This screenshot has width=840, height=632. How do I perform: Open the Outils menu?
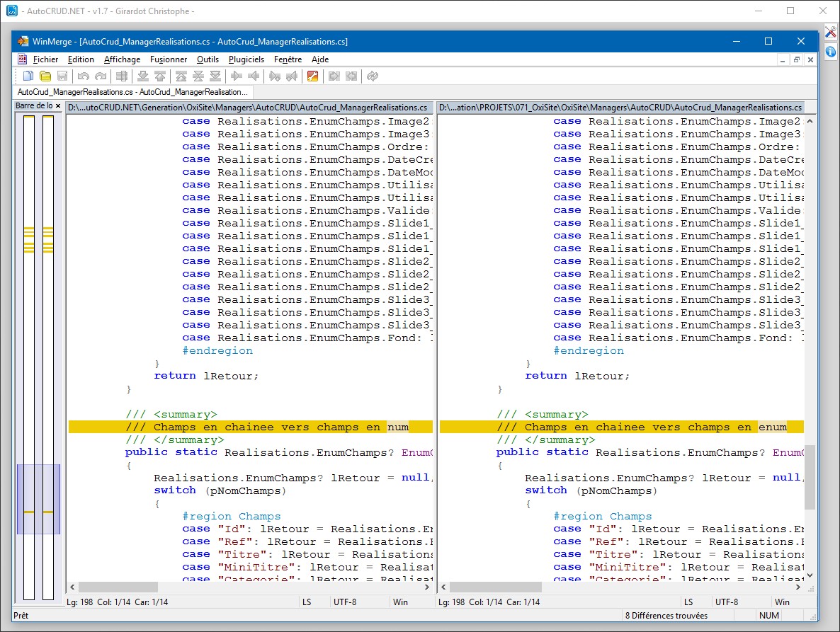point(208,59)
